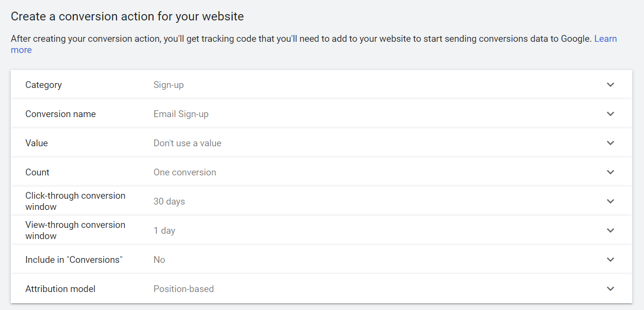The image size is (644, 310).
Task: Click the Attribution model row label
Action: 60,289
